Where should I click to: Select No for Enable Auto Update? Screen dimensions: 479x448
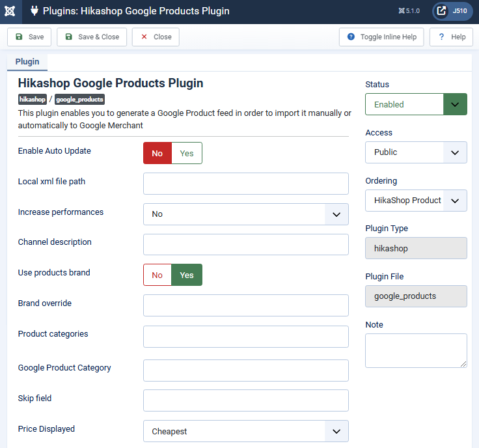(x=157, y=153)
